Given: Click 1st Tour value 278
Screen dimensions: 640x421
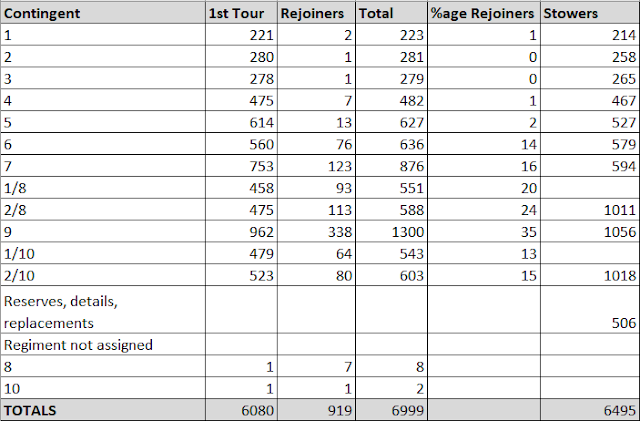Looking at the screenshot, I should [x=262, y=79].
